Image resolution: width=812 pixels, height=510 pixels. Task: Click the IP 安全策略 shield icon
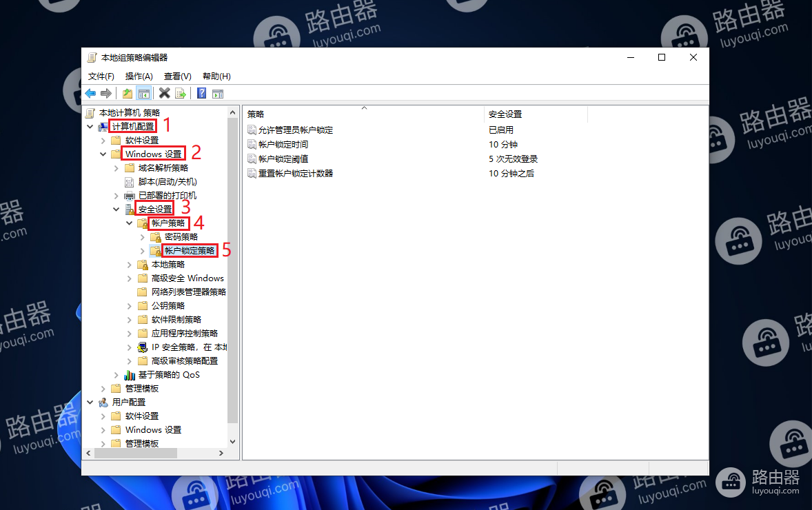tap(143, 347)
